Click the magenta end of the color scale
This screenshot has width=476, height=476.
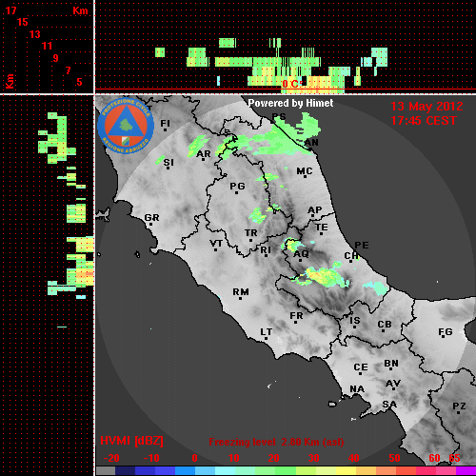[466, 470]
